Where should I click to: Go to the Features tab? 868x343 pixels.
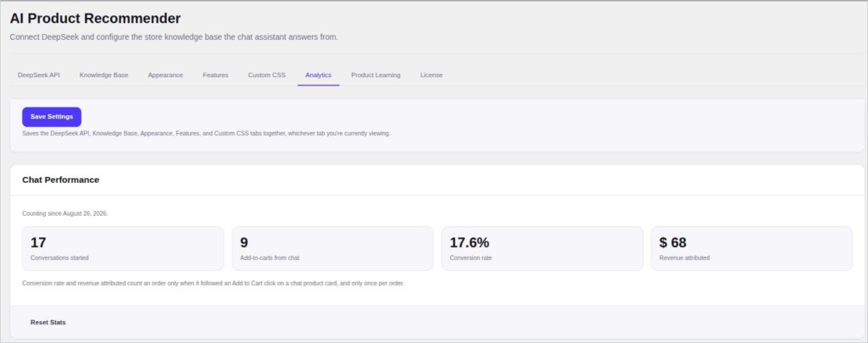215,75
